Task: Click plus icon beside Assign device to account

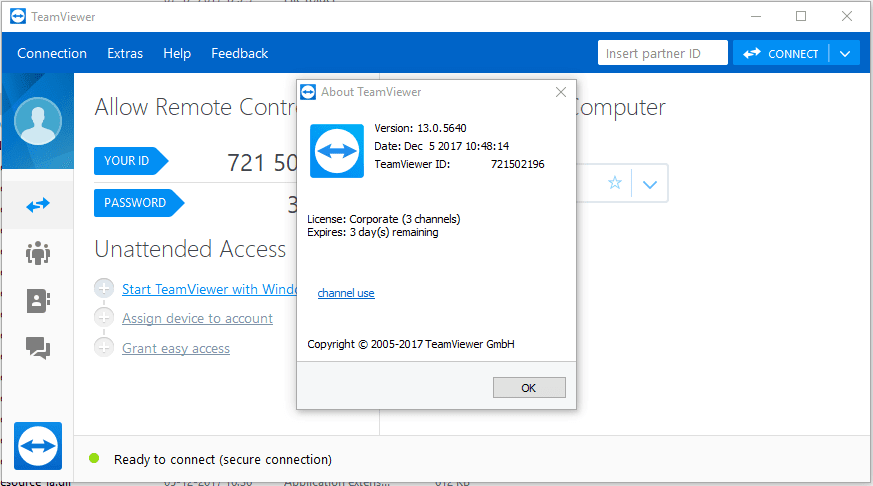Action: click(x=104, y=317)
